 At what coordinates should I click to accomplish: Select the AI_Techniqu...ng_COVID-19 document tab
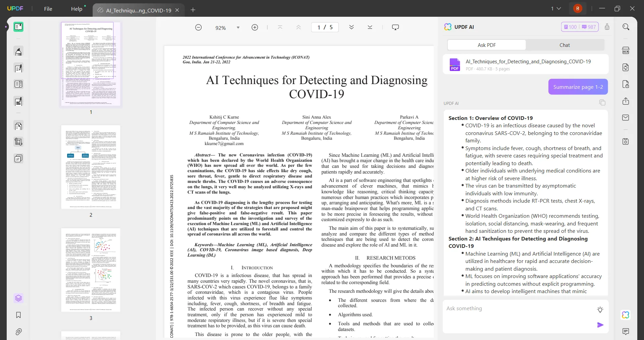point(138,10)
